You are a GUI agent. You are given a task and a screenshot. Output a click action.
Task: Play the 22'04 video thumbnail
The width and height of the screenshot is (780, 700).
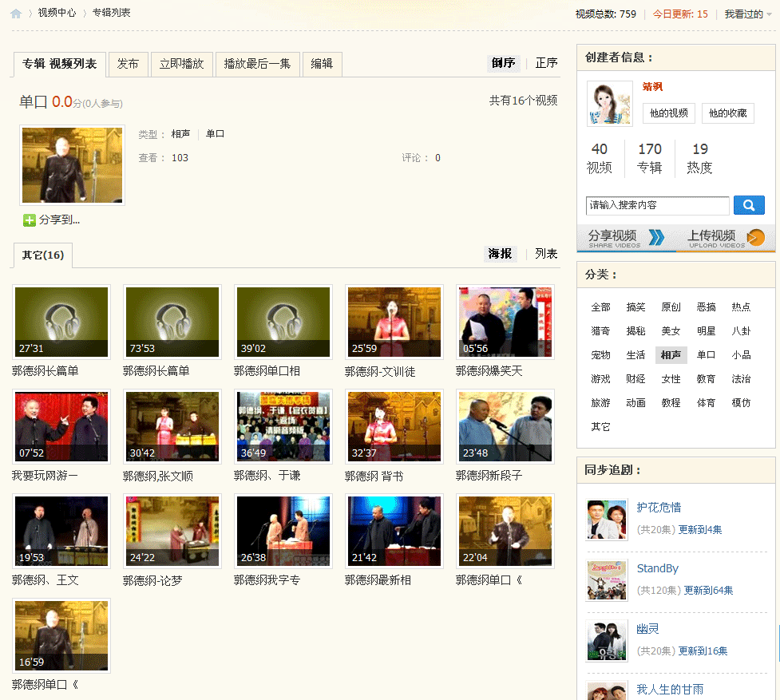click(505, 531)
